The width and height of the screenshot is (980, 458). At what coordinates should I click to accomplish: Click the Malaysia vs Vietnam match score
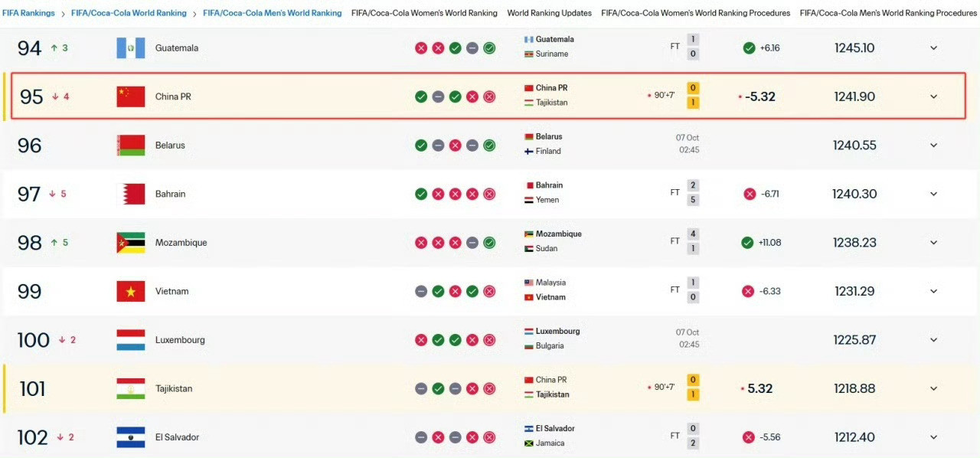point(693,290)
